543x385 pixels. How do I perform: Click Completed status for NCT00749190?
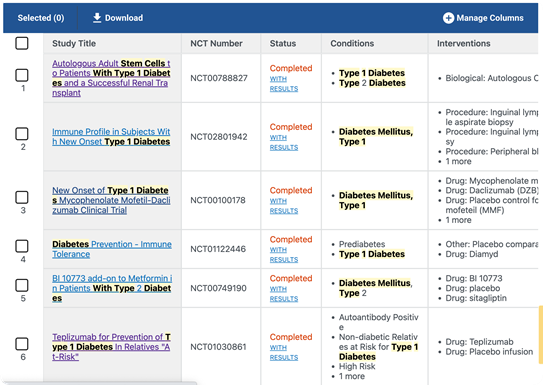[x=291, y=278]
